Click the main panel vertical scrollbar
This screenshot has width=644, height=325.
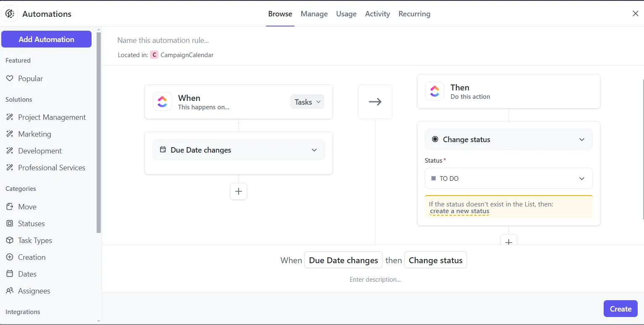click(x=642, y=149)
